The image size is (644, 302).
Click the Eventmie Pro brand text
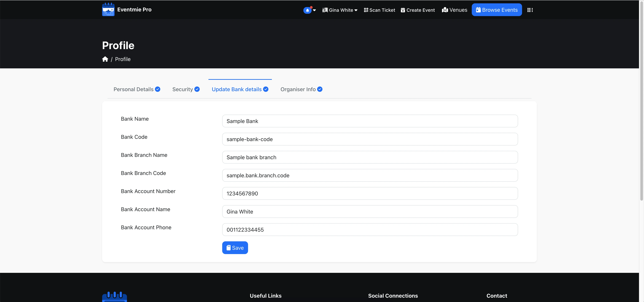[134, 10]
